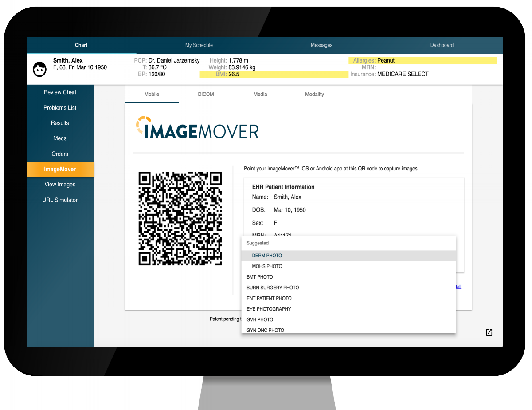
Task: Choose GYN ONC PHOTO from the list
Action: pos(265,330)
